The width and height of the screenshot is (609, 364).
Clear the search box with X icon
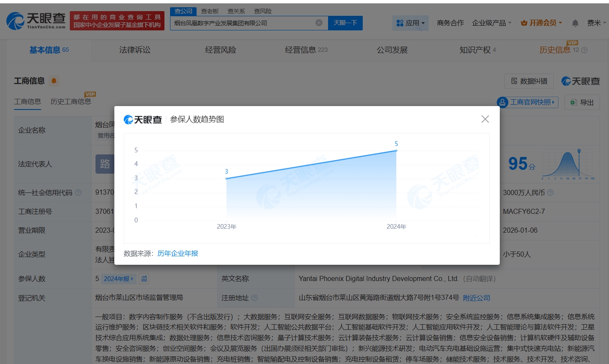coord(319,23)
